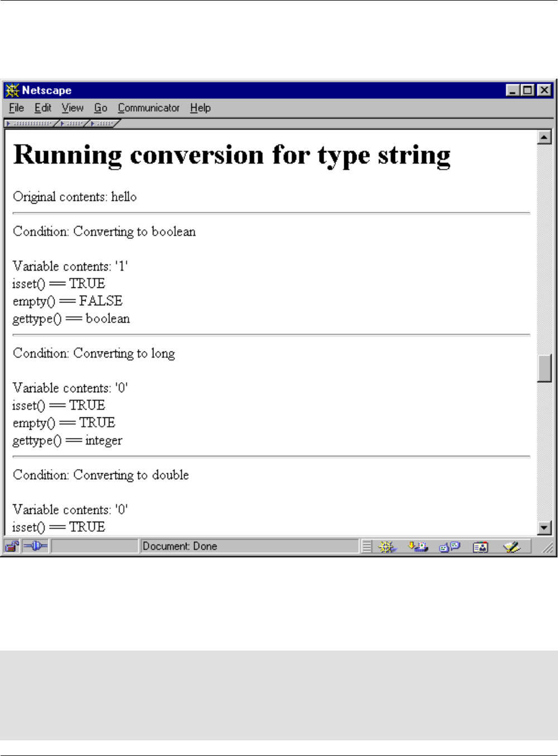Click the window resize grip corner
Image resolution: width=558 pixels, height=756 pixels.
pos(548,548)
